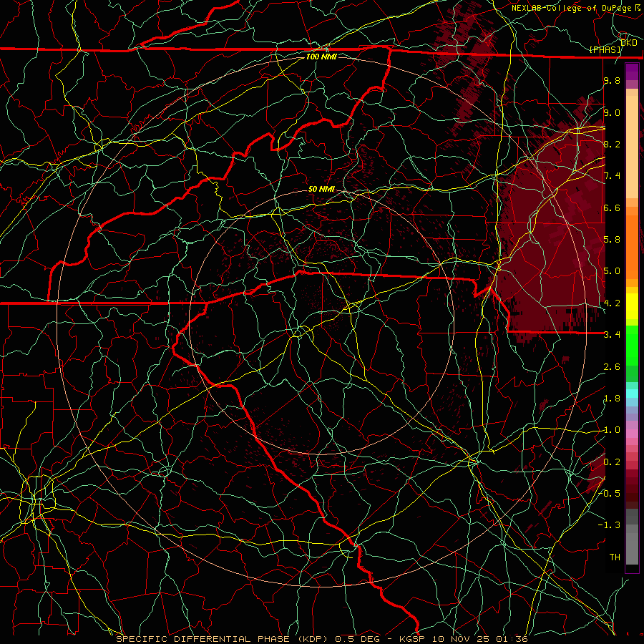Image resolution: width=644 pixels, height=644 pixels.
Task: Click the 1.8 value on the scale
Action: [x=612, y=399]
